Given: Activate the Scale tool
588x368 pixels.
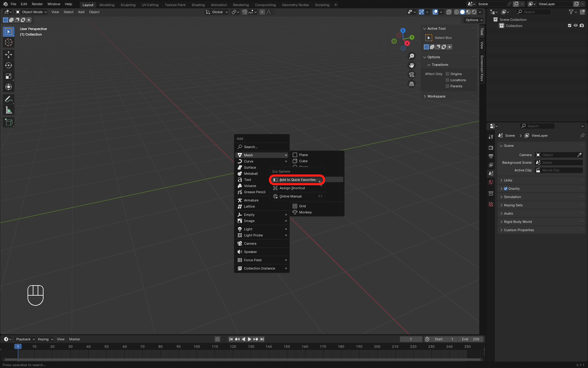Looking at the screenshot, I should pos(9,76).
